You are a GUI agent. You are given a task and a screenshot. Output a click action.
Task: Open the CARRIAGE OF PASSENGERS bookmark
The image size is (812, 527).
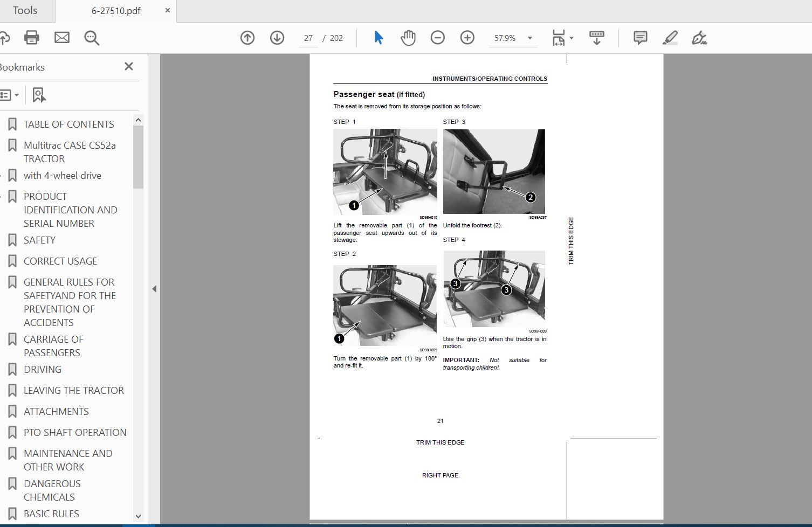click(x=53, y=346)
